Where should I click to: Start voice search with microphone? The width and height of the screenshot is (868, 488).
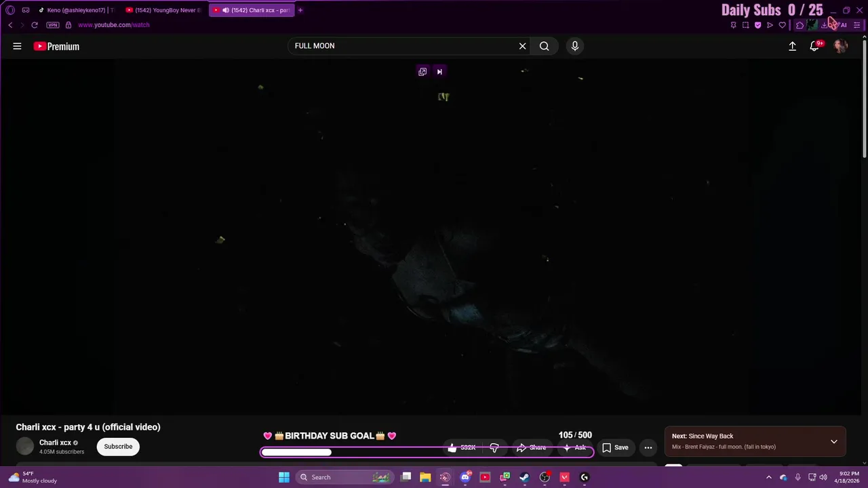click(575, 46)
